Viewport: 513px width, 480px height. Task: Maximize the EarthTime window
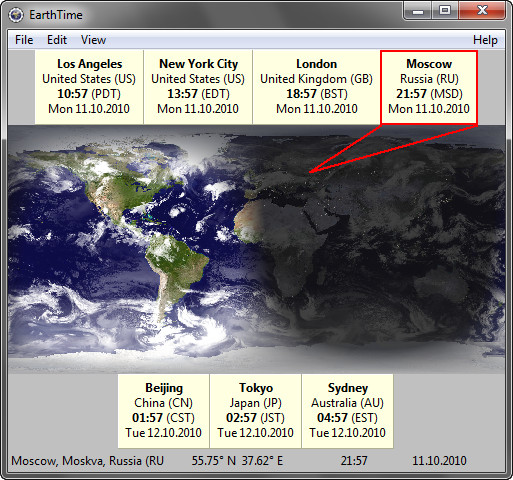(x=445, y=11)
